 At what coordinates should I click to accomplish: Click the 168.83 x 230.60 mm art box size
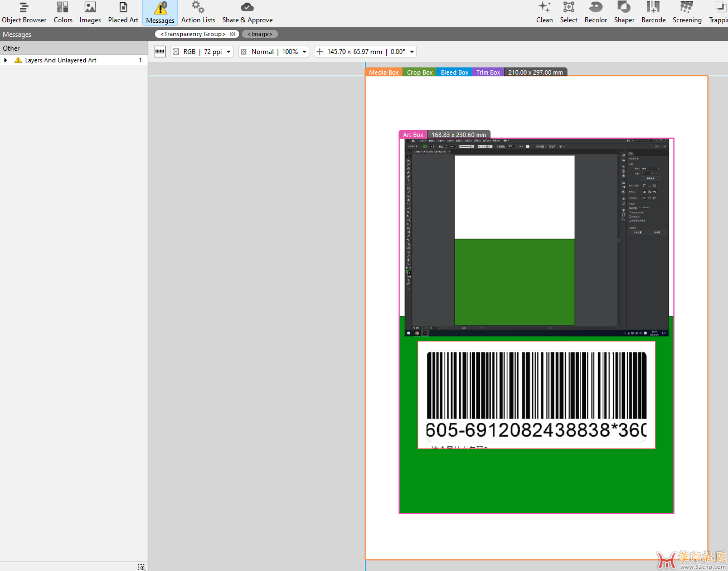459,135
